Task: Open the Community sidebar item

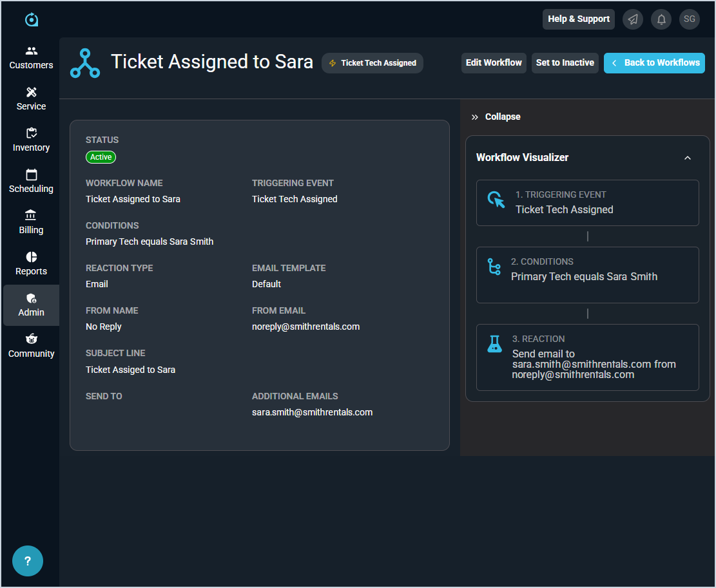Action: [x=31, y=346]
